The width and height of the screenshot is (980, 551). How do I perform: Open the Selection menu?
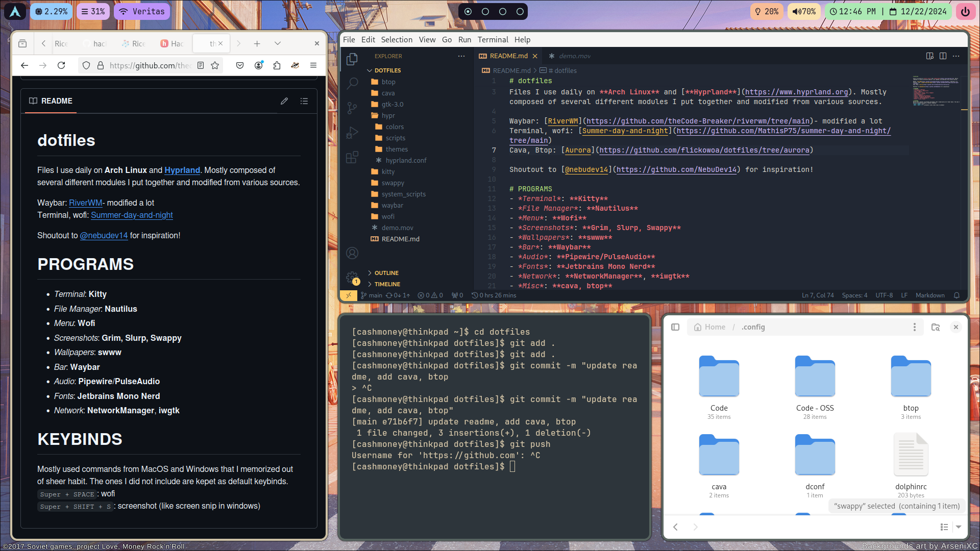tap(397, 40)
